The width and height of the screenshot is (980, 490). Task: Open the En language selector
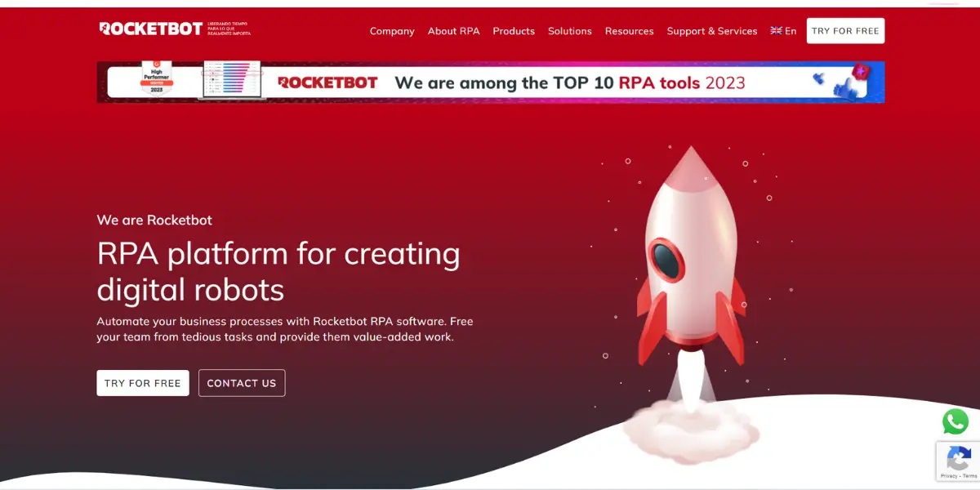coord(783,31)
